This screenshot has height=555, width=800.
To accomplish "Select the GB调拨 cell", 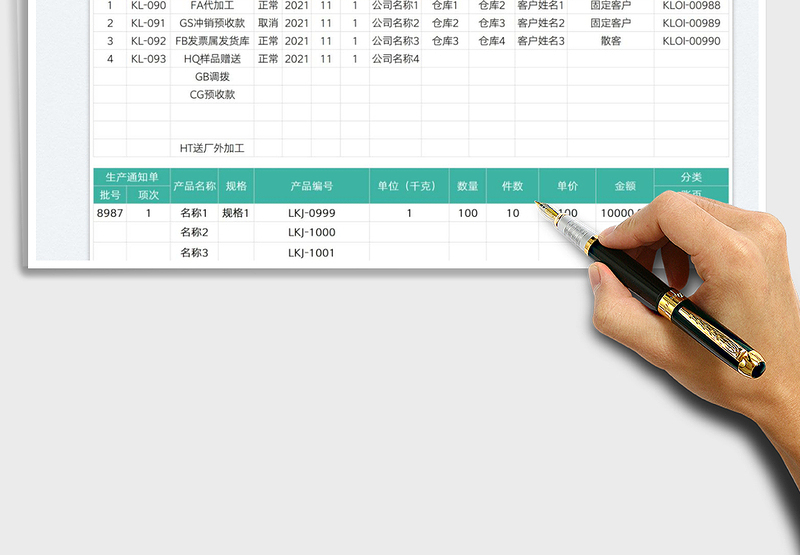I will pyautogui.click(x=212, y=77).
